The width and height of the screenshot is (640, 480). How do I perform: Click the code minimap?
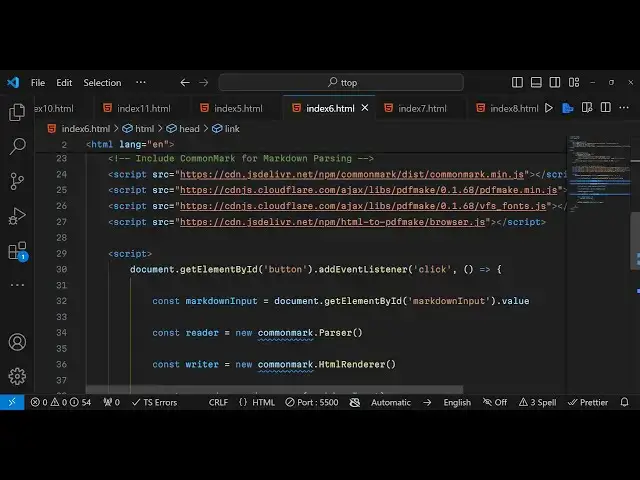(598, 173)
